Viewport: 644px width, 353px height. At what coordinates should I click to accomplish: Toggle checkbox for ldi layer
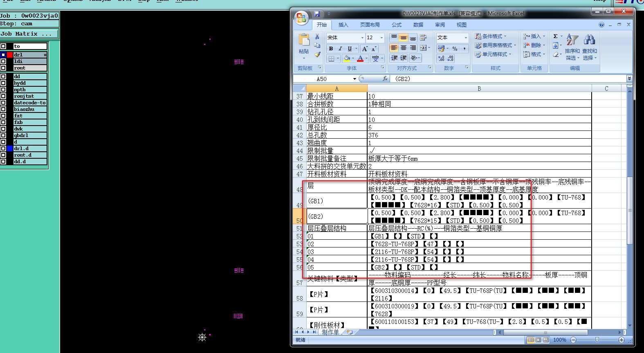coord(3,61)
